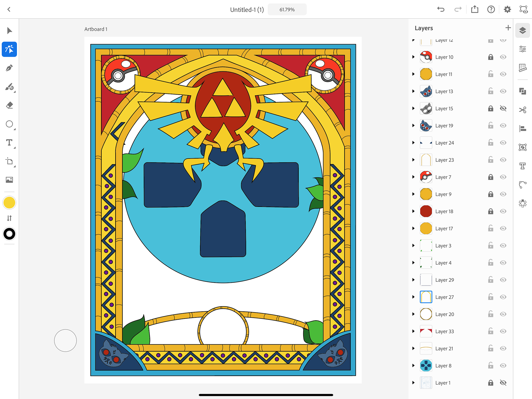Viewport: 532px width, 399px height.
Task: Select the Selection arrow tool
Action: (x=9, y=31)
